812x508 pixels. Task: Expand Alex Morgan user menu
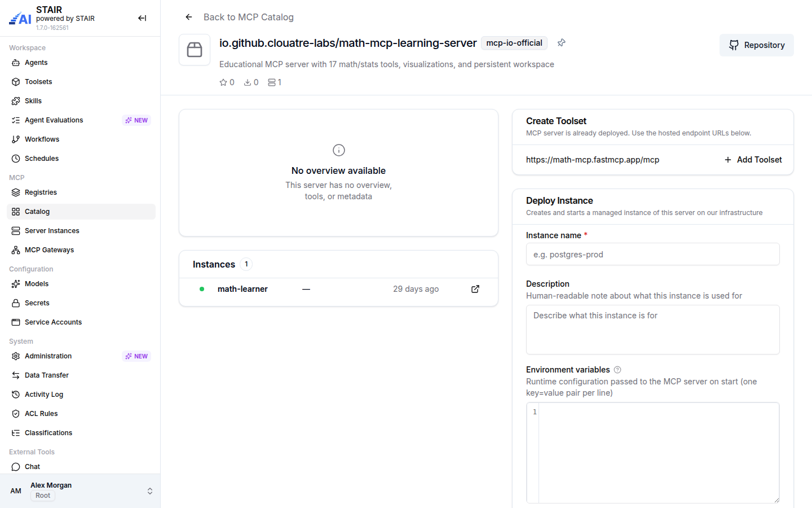pos(80,491)
